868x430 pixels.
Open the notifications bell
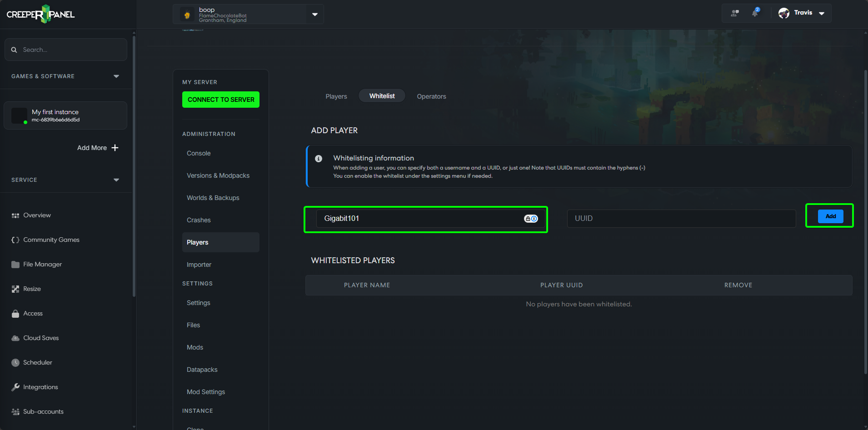point(754,13)
